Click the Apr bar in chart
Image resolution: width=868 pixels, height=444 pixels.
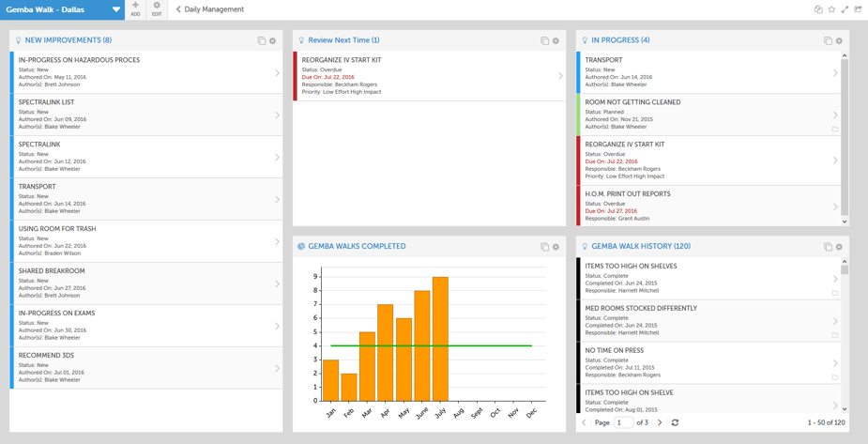pos(386,353)
